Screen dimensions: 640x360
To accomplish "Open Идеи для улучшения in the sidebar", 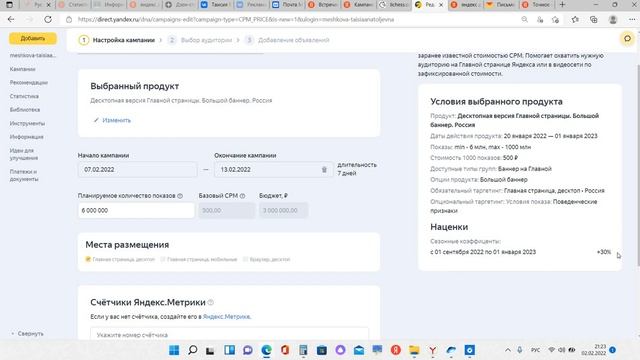I will (24, 154).
